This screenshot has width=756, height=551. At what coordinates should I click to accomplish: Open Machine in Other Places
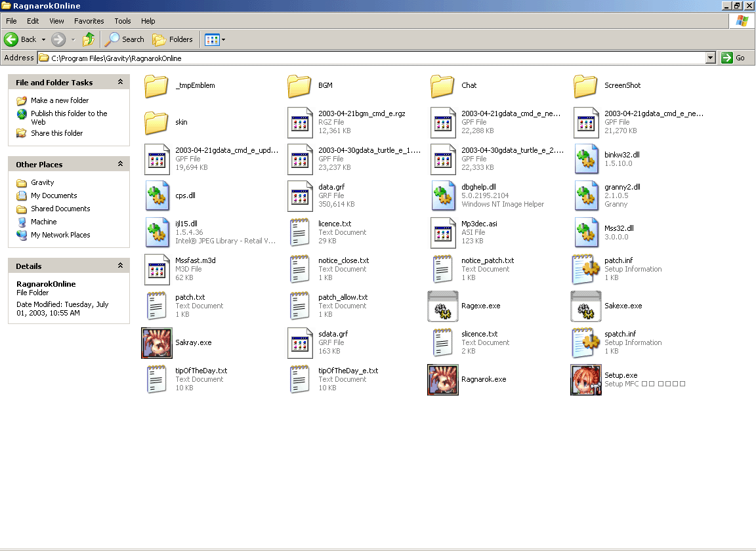(44, 222)
